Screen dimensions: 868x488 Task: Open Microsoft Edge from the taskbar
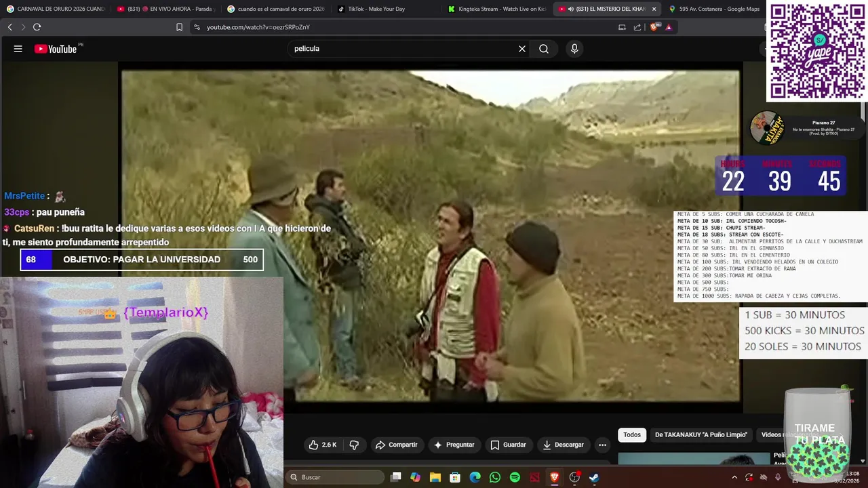pos(475,477)
